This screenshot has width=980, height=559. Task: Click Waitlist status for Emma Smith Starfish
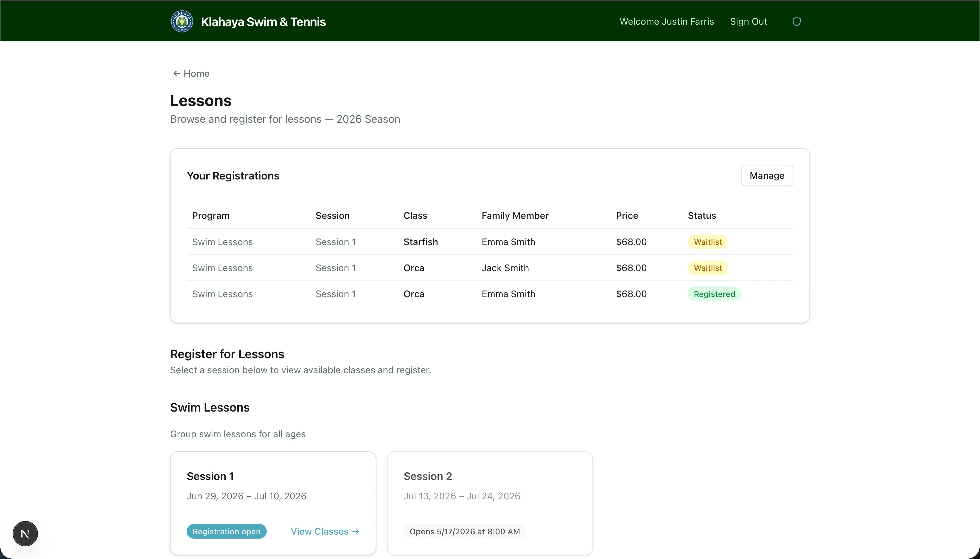(708, 242)
